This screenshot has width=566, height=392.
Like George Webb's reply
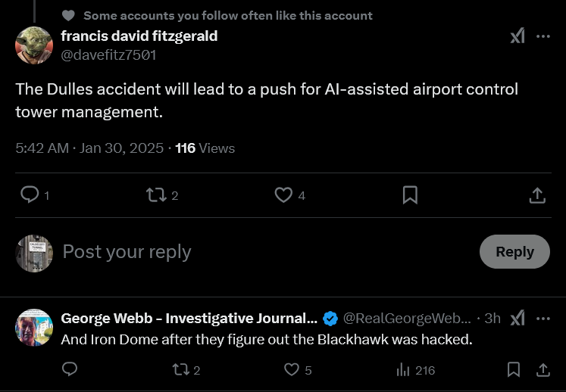click(292, 369)
